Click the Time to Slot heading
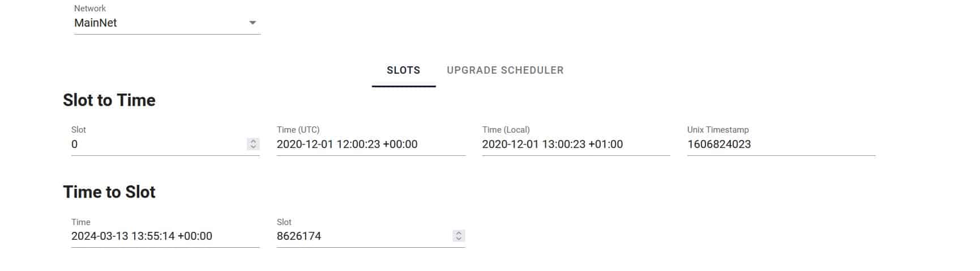This screenshot has width=980, height=271. tap(109, 192)
